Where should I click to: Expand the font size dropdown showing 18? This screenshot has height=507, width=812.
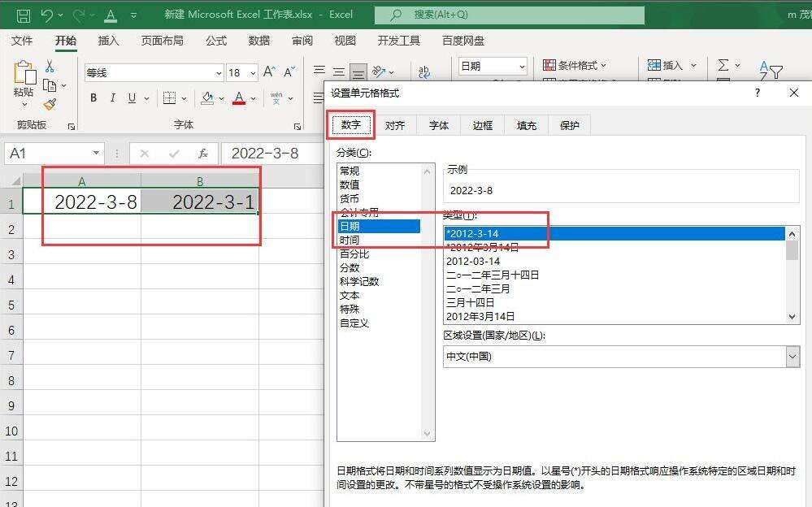(253, 73)
